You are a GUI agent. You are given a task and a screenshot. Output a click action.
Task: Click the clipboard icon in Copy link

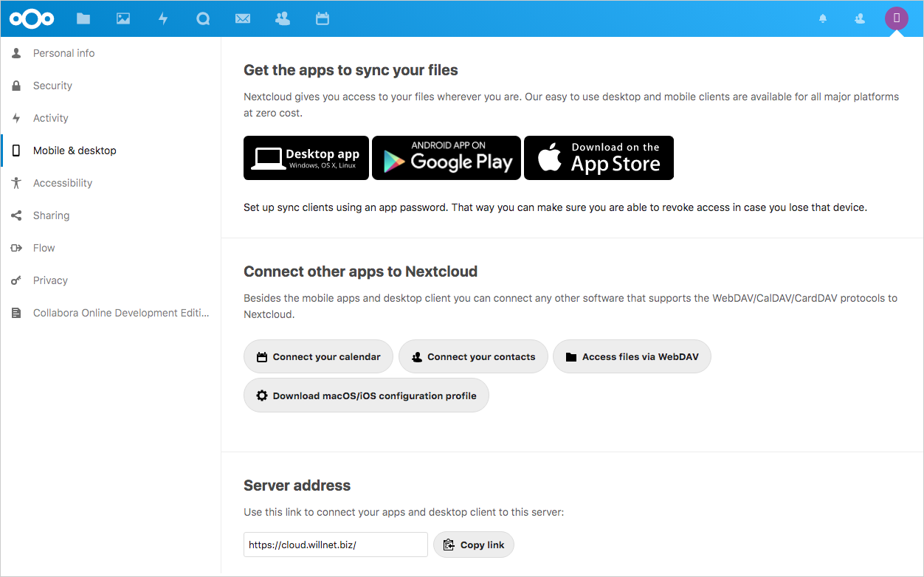pyautogui.click(x=449, y=545)
